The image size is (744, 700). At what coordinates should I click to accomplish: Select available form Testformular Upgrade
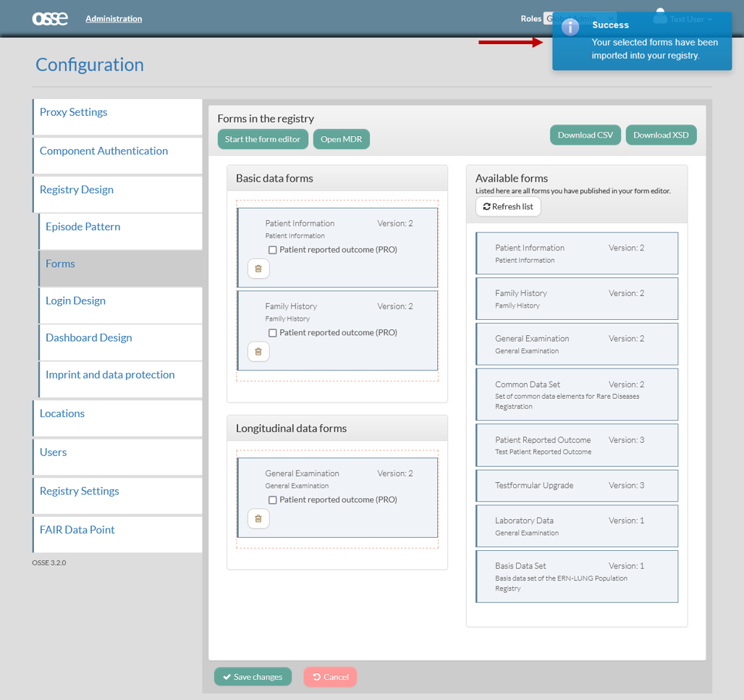[577, 486]
